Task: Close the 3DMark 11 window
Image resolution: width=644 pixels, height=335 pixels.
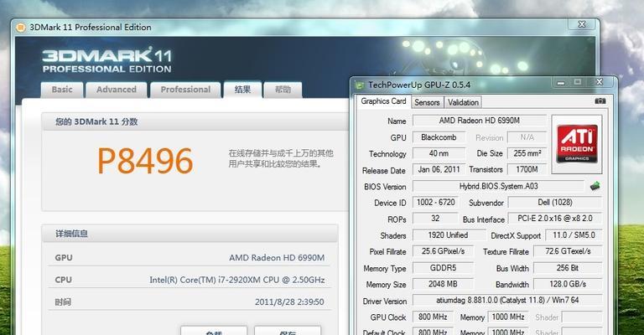Action: click(x=582, y=24)
